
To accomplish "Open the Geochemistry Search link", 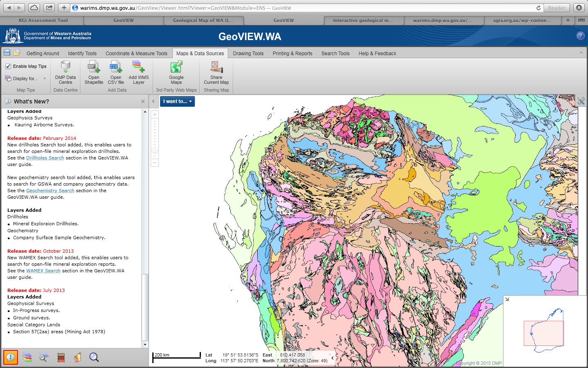I will 50,191.
